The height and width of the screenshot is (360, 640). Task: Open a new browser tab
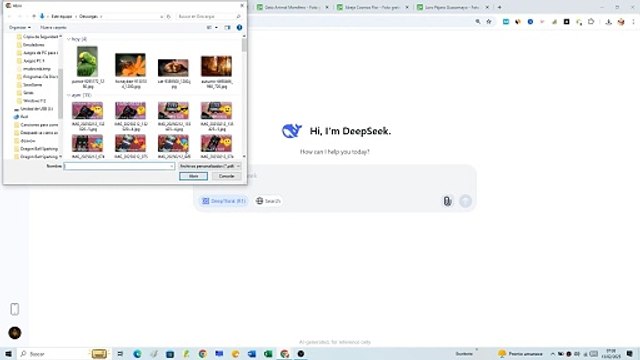(x=499, y=7)
